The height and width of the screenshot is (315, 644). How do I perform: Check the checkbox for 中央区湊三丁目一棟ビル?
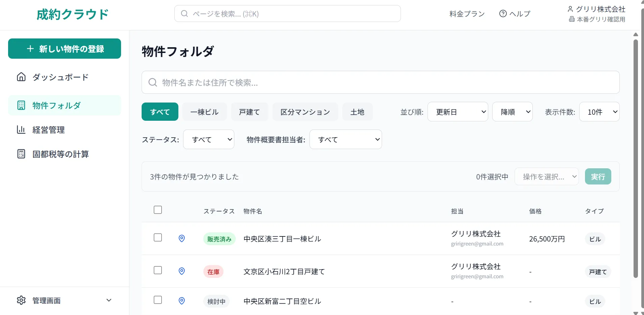coord(157,237)
